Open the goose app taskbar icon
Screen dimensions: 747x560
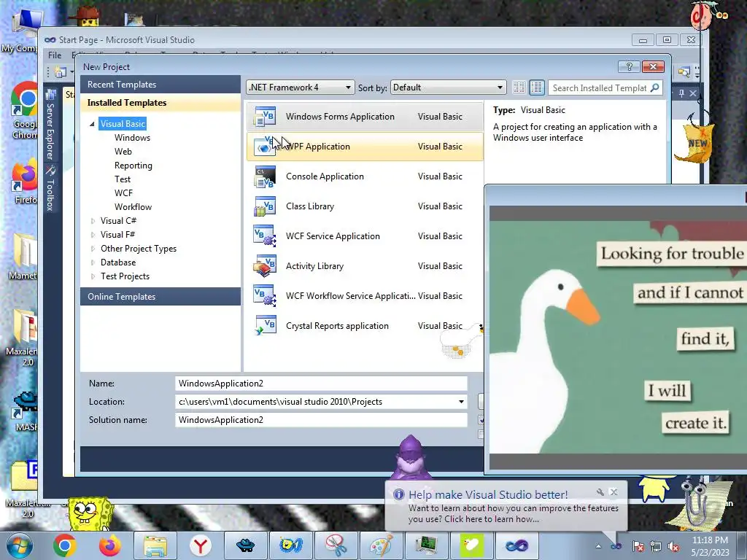coord(472,545)
